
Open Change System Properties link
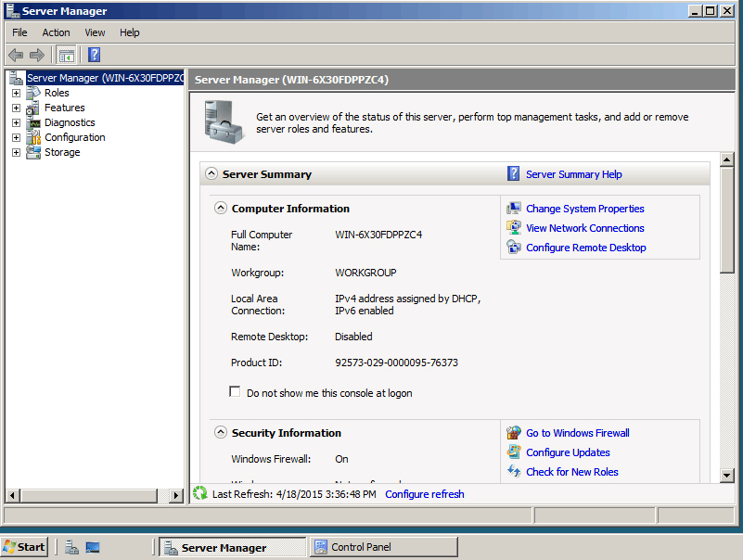tap(585, 209)
